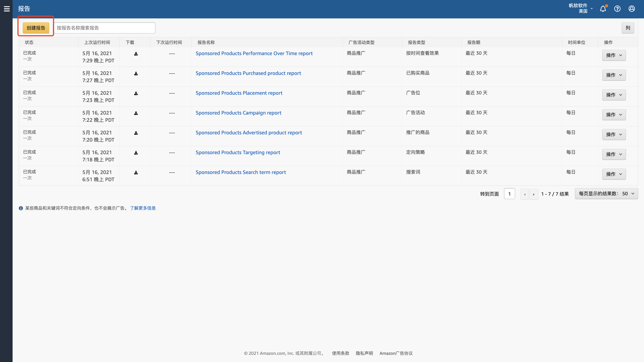This screenshot has height=362, width=644.
Task: Open the help question mark icon
Action: [x=617, y=9]
